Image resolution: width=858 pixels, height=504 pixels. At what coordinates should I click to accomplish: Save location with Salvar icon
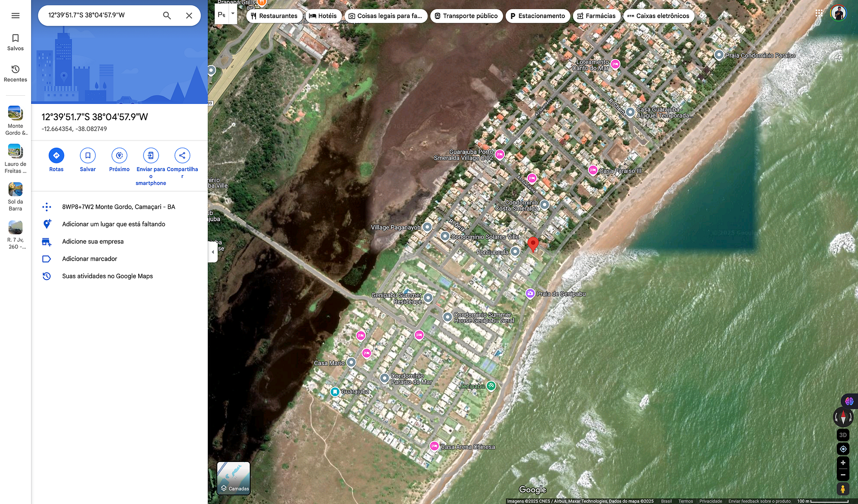[88, 155]
